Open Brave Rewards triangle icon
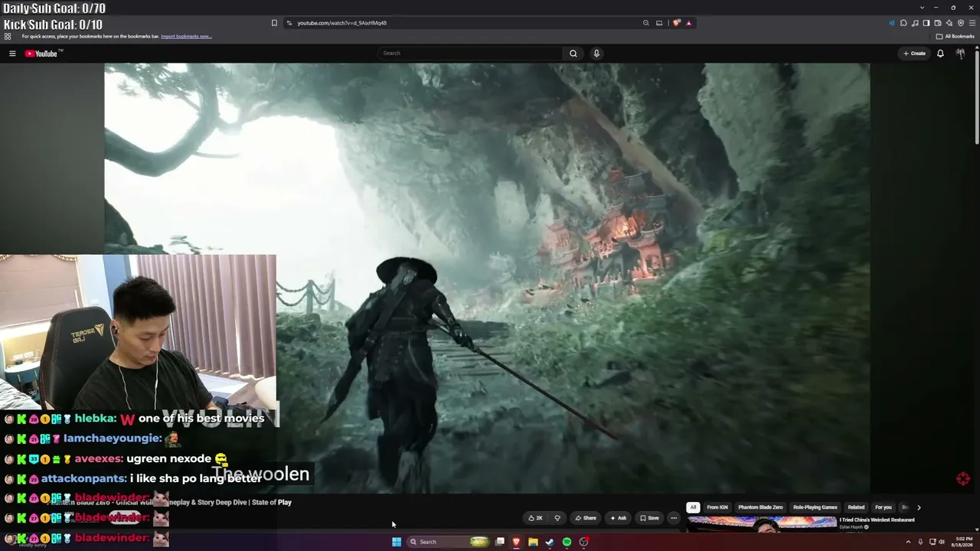980x551 pixels. [x=689, y=23]
